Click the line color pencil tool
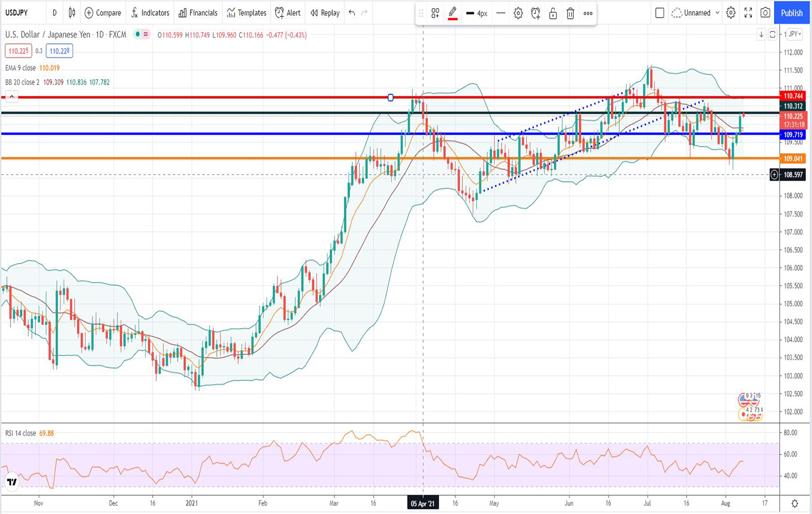 [453, 13]
